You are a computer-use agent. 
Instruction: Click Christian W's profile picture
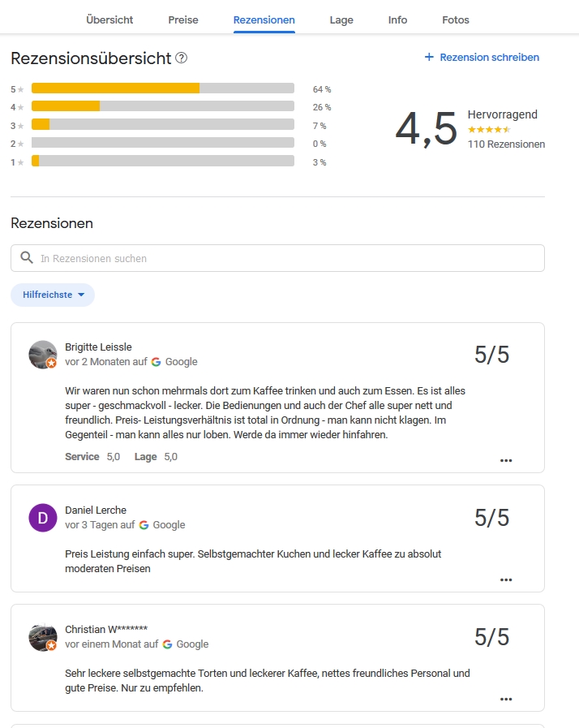point(43,637)
